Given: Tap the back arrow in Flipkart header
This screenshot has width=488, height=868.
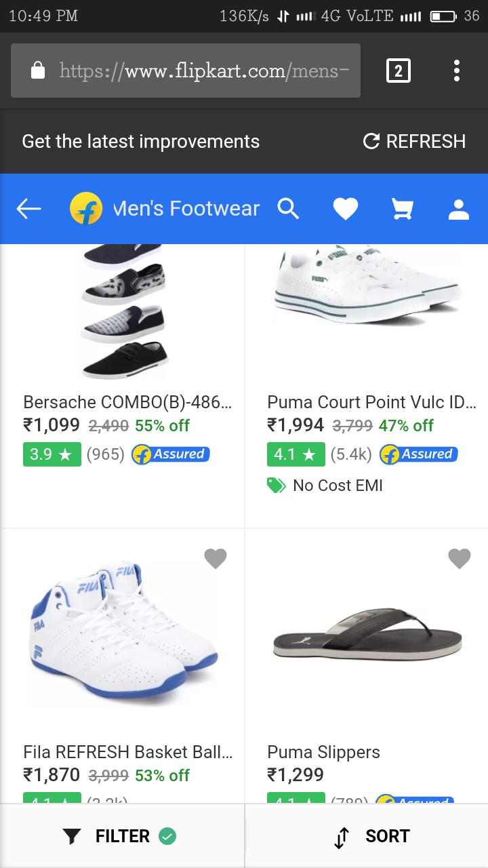Looking at the screenshot, I should pos(29,209).
